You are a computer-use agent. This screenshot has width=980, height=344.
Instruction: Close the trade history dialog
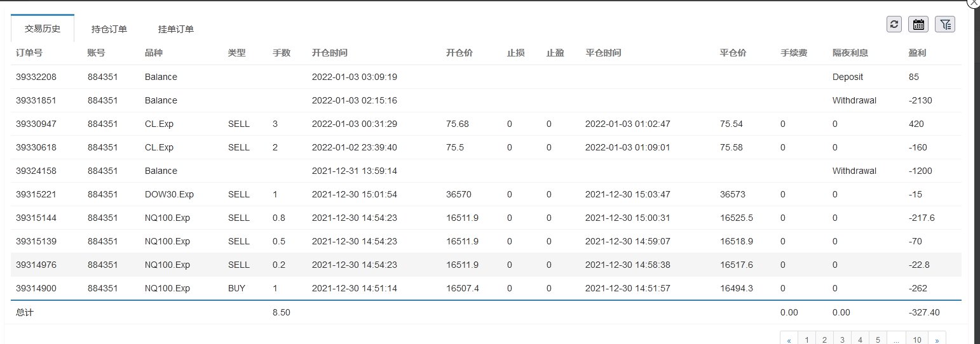click(974, 3)
